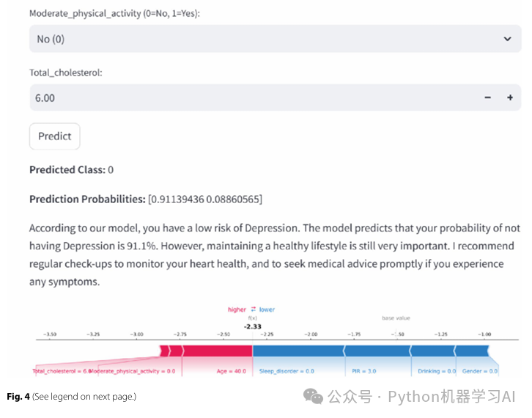Click the Fig. 4 caption label
Image resolution: width=532 pixels, height=418 pixels.
[18, 397]
